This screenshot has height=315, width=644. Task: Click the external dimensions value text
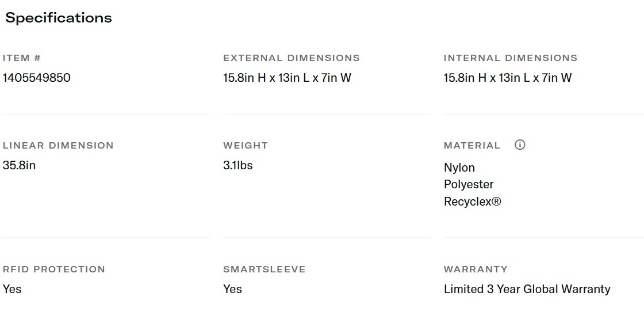click(287, 78)
